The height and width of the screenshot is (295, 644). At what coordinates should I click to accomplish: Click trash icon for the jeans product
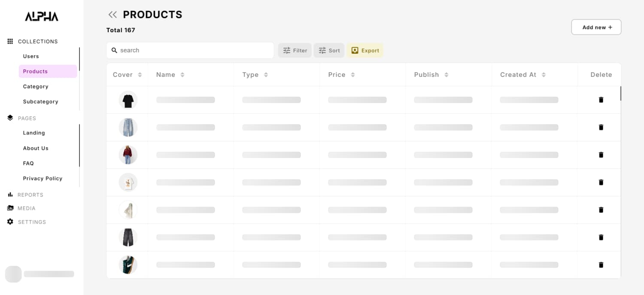(601, 128)
